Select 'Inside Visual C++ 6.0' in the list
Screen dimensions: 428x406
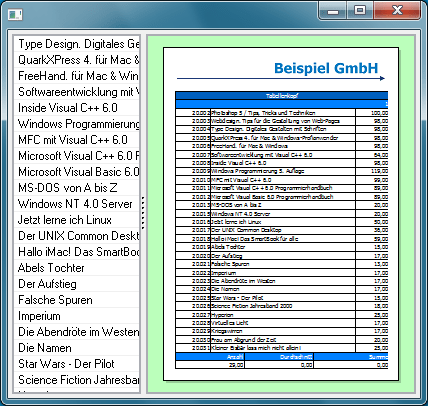point(77,108)
